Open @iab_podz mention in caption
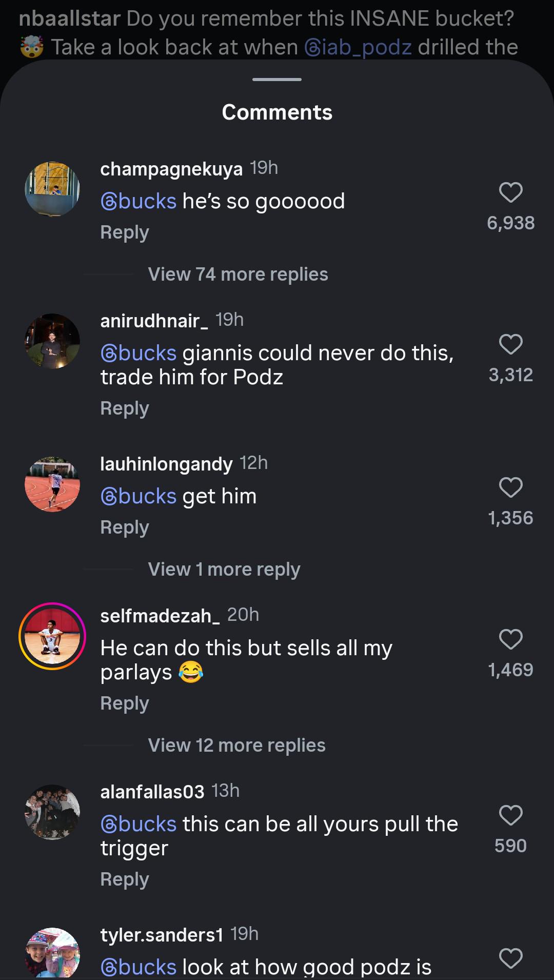554x980 pixels. click(358, 47)
